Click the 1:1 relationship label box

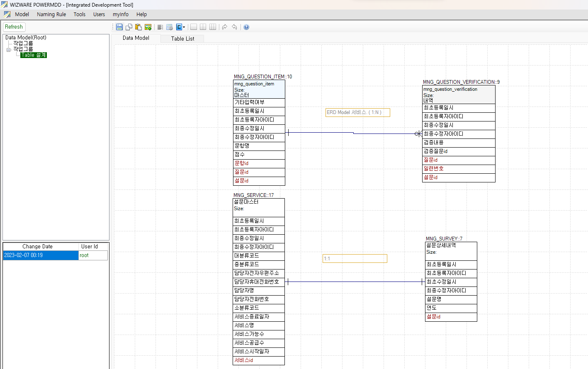[355, 259]
